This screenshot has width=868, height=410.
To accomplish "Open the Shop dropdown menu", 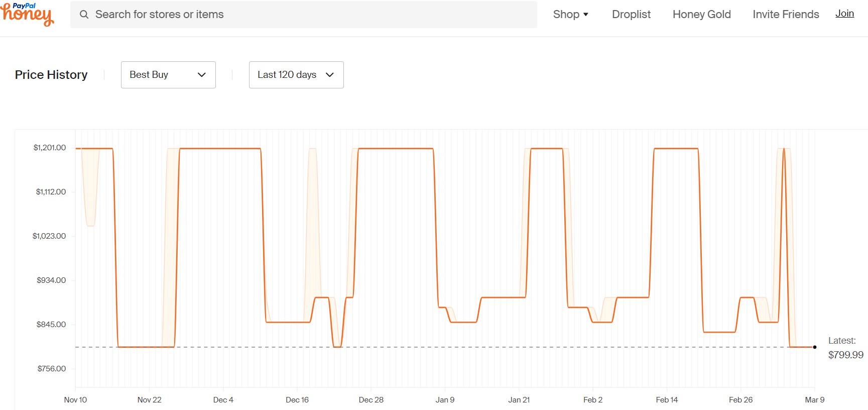I will point(571,15).
